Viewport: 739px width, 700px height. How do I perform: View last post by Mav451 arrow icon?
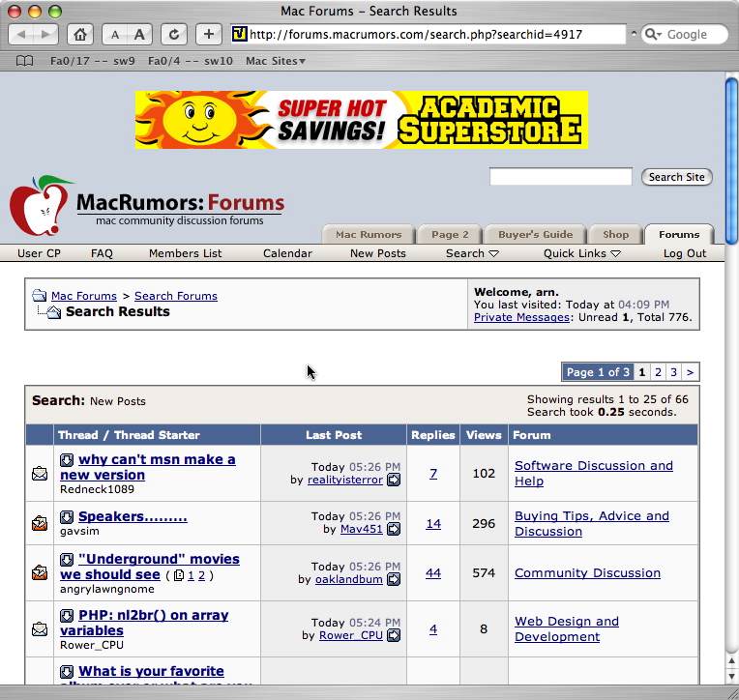394,529
